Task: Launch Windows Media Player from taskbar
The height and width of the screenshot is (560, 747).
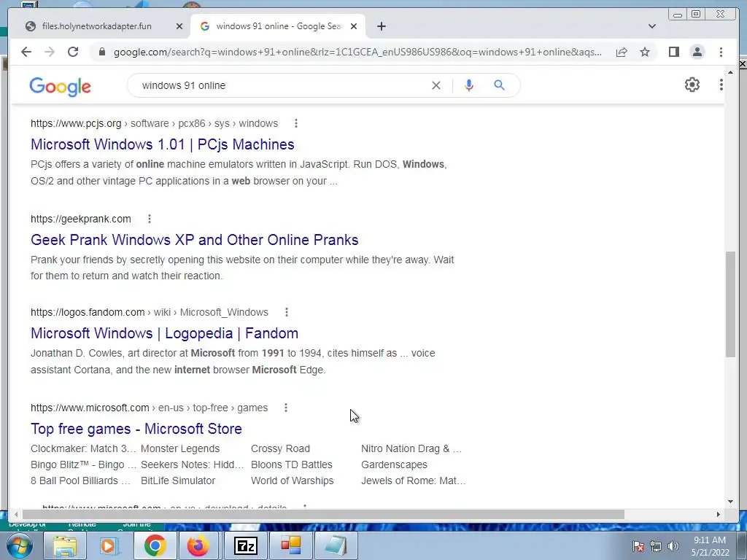Action: click(109, 545)
